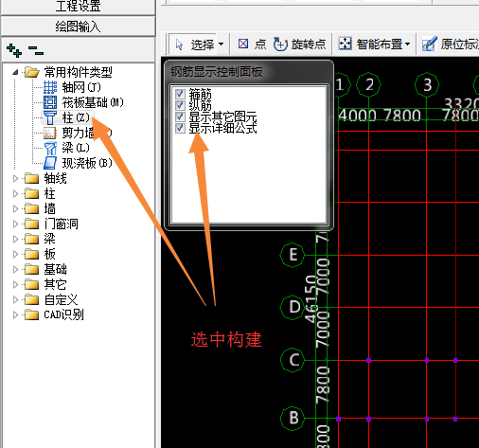The image size is (479, 448).
Task: Toggle the 显示其它图元 checkbox
Action: click(x=180, y=116)
